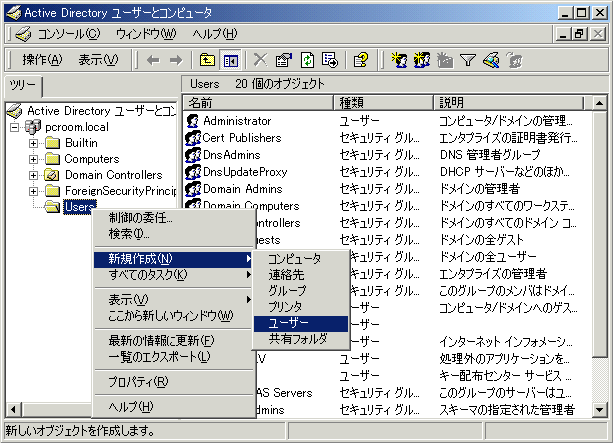Viewport: 613px width, 443px height.
Task: Click the add to group toolbar icon
Action: (x=514, y=60)
